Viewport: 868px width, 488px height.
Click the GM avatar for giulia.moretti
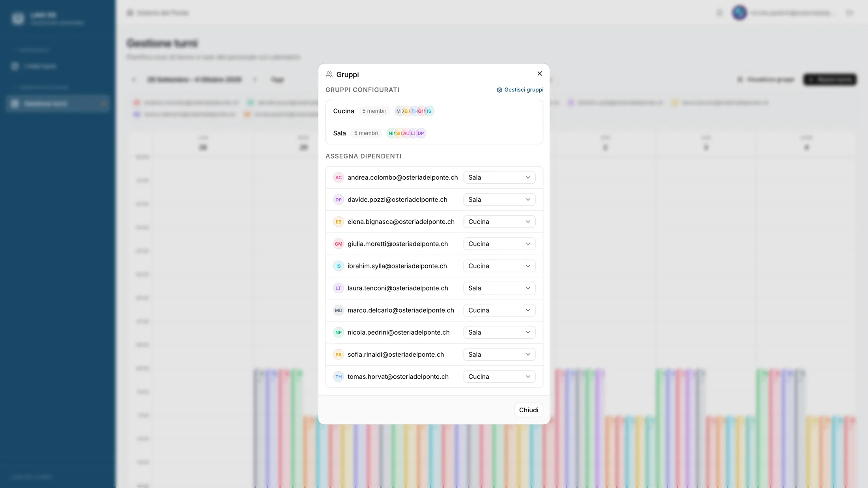pos(339,244)
